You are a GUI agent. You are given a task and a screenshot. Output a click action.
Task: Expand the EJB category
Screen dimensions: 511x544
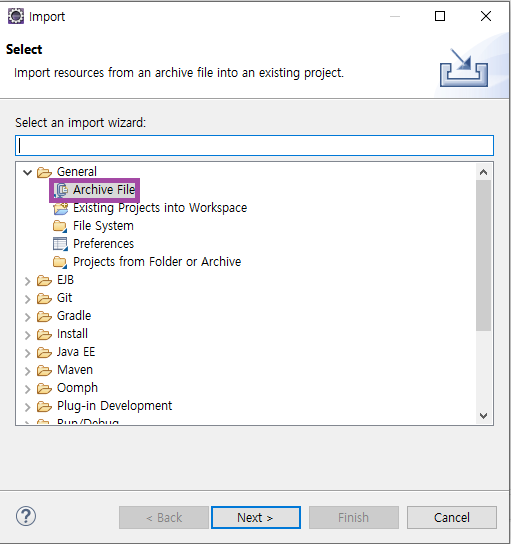(27, 280)
